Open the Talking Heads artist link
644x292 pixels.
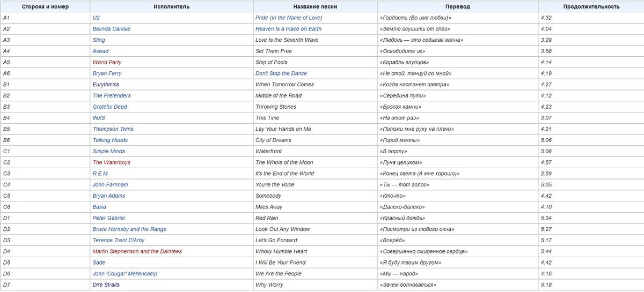pos(110,140)
